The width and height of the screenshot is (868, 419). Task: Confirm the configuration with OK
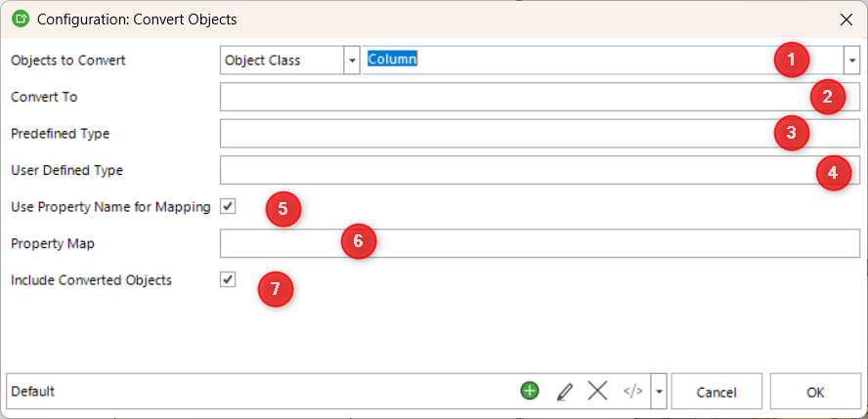(815, 392)
